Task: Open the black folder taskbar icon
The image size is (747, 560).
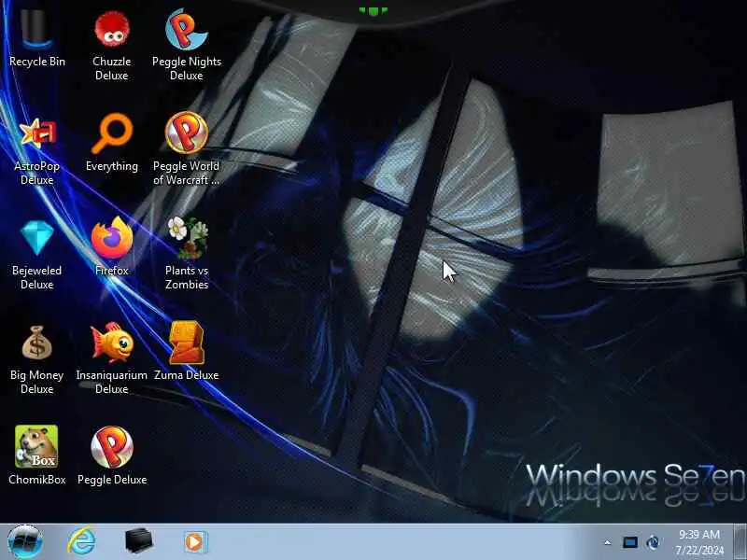Action: (138, 541)
